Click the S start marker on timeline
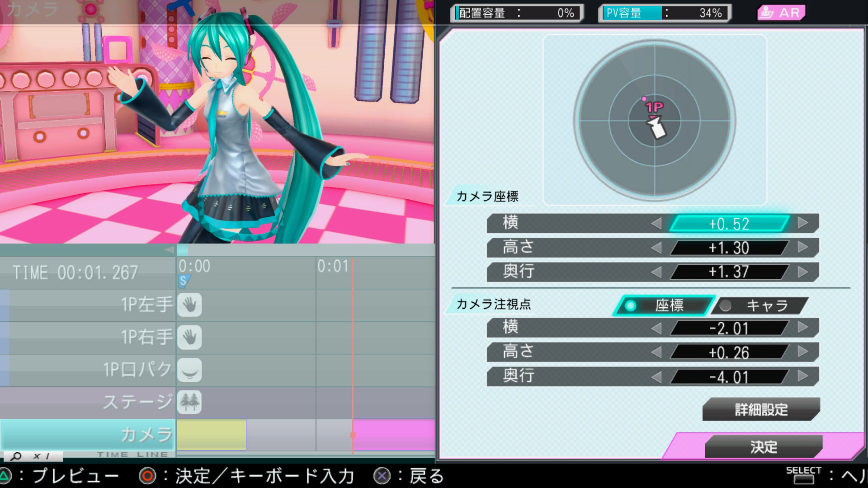This screenshot has height=488, width=868. (184, 281)
